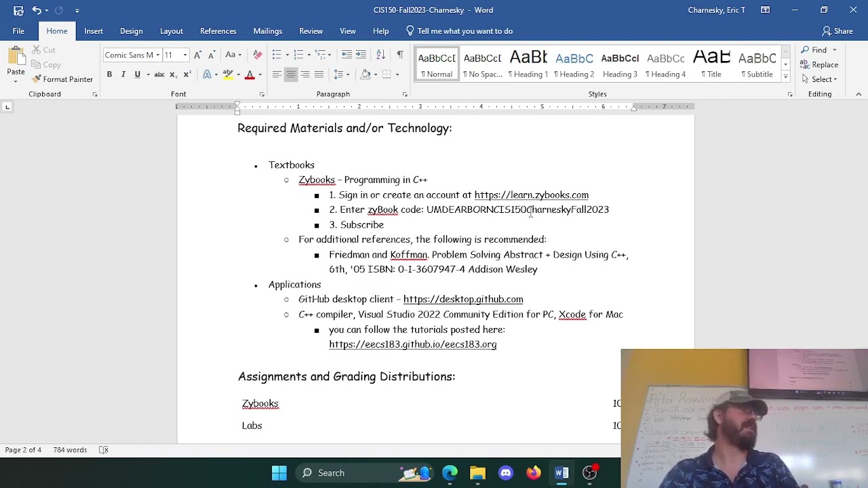Expand the Styles gallery more arrow
868x488 pixels.
pos(785,77)
